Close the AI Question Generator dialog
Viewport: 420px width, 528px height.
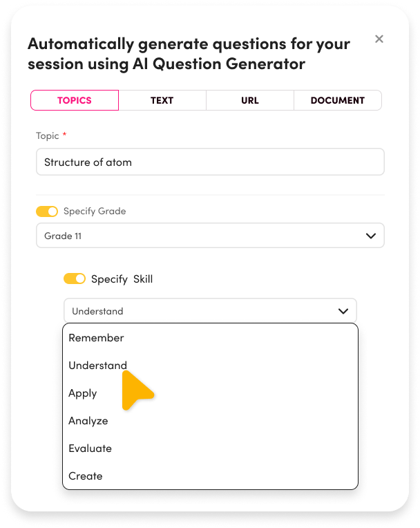[x=379, y=39]
